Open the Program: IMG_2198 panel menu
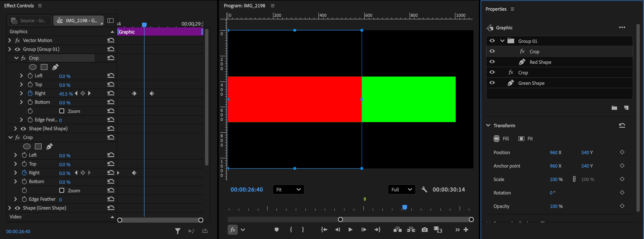Screen dimensions: 644x239 pos(272,5)
